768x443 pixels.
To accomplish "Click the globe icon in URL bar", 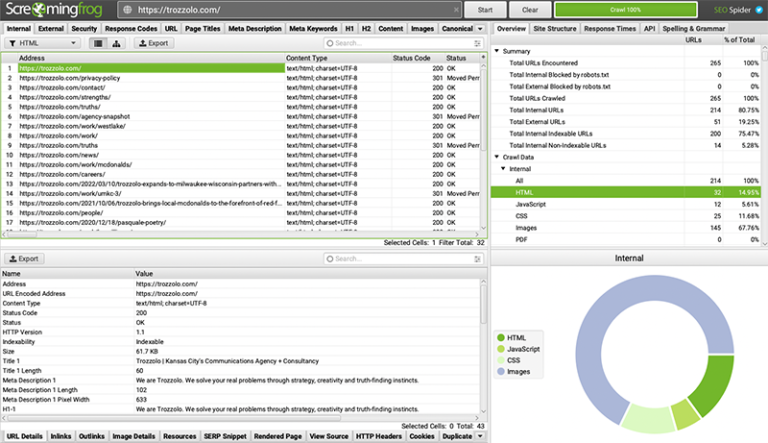I will (127, 9).
